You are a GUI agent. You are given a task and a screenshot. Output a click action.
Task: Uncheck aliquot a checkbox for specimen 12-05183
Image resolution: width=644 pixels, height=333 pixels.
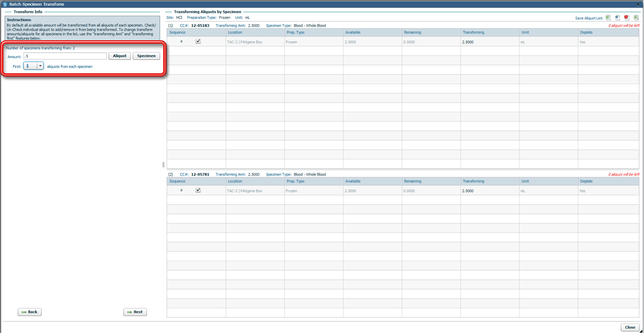coord(198,41)
